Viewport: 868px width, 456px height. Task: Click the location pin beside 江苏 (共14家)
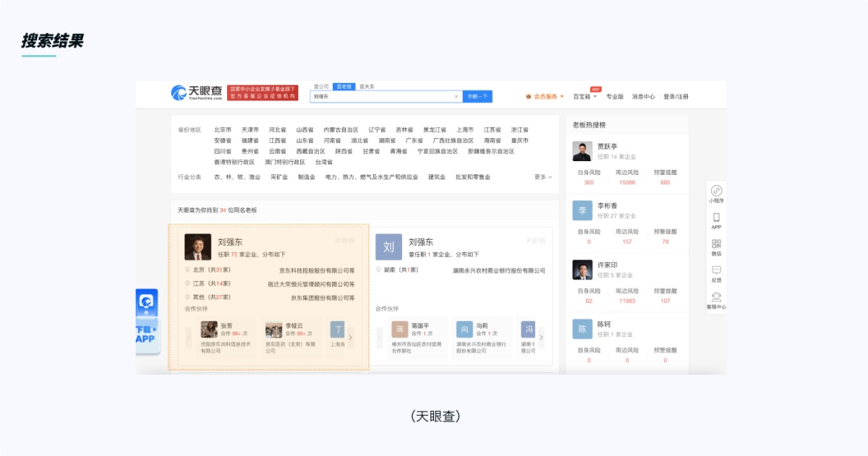187,283
